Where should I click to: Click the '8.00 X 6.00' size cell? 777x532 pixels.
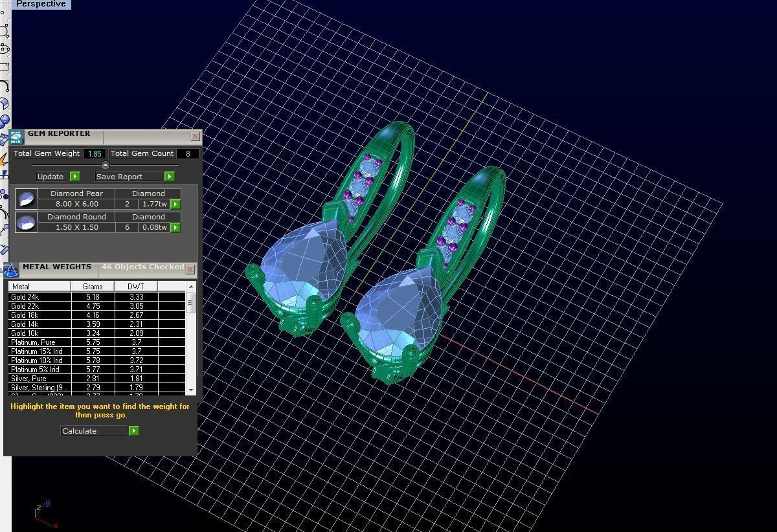point(76,204)
